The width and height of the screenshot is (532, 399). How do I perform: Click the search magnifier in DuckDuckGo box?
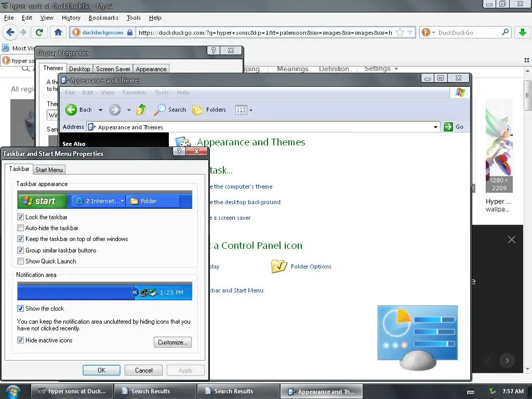point(505,32)
